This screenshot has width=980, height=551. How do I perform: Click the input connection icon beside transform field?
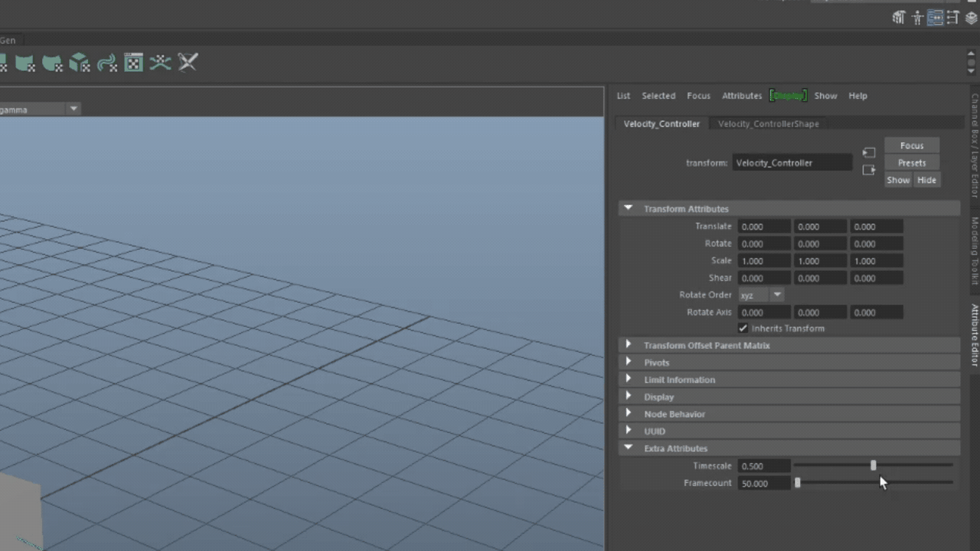tap(868, 153)
